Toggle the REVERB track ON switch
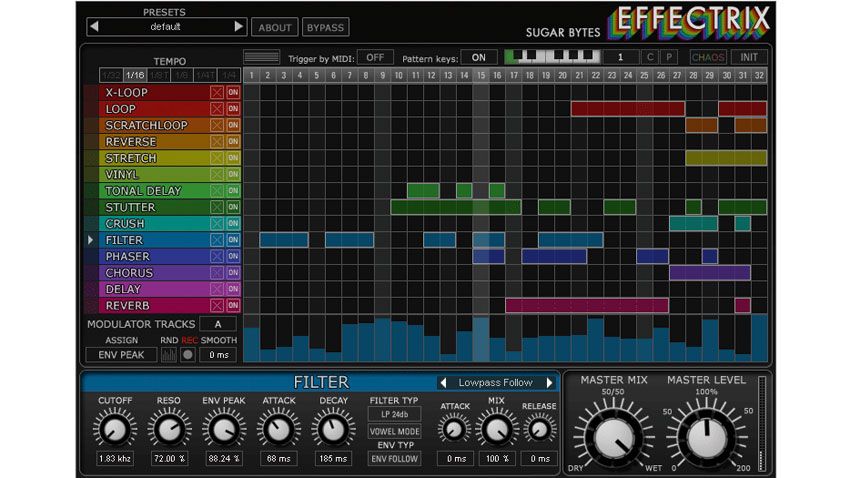 point(233,305)
